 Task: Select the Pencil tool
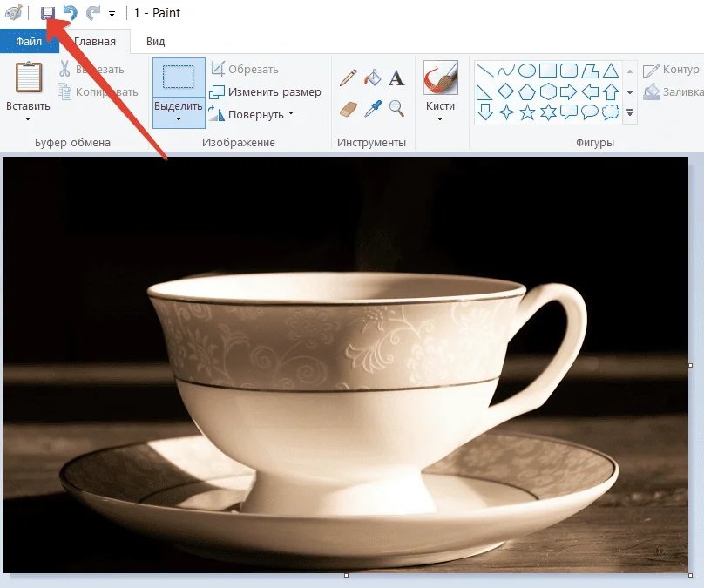click(x=348, y=78)
